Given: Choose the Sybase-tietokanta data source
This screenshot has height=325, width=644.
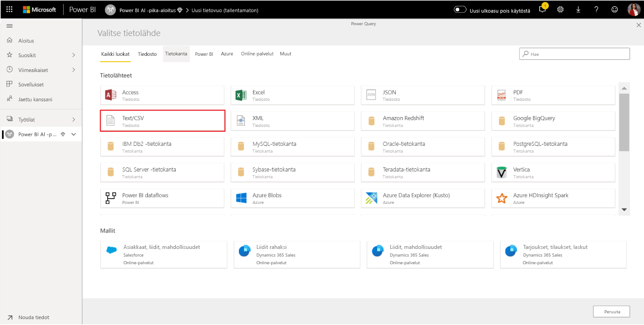Looking at the screenshot, I should point(292,172).
